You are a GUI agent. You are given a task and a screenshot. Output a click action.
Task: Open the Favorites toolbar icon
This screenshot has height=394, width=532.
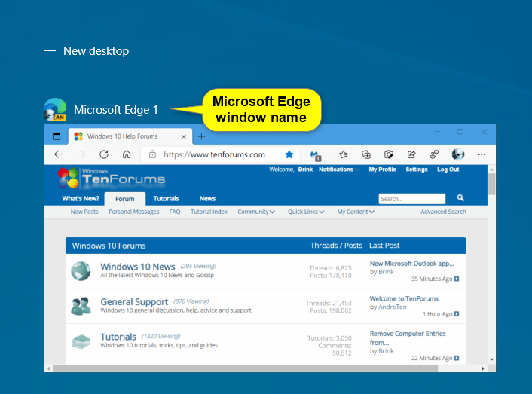(x=344, y=154)
